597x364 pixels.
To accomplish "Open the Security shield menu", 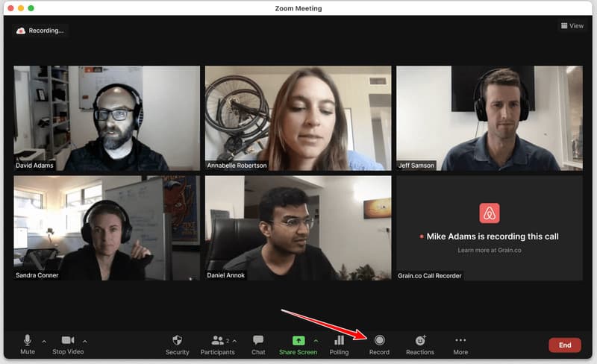I will [x=177, y=344].
